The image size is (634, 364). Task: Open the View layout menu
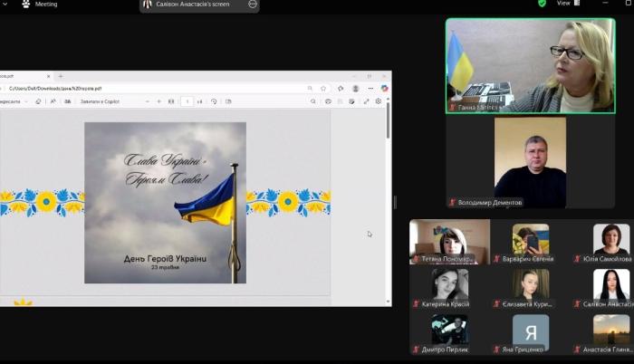[x=568, y=4]
